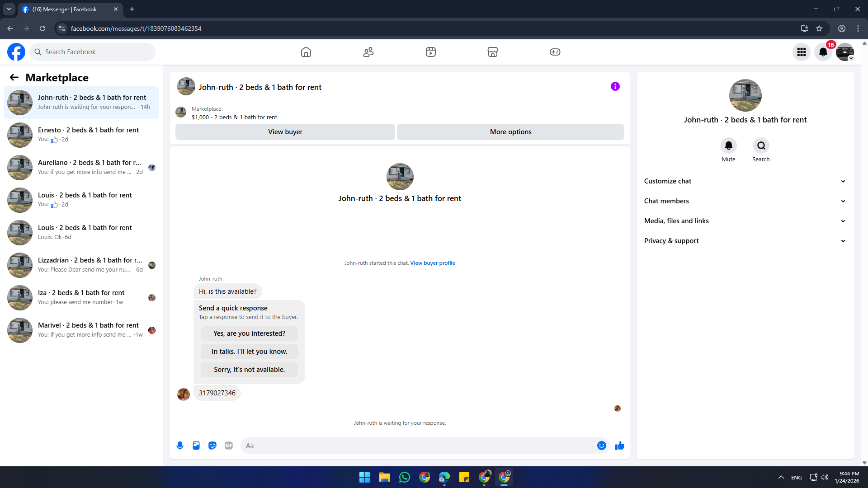Open the Home tab in top navigation
Screen dimensions: 868x488
coord(306,52)
